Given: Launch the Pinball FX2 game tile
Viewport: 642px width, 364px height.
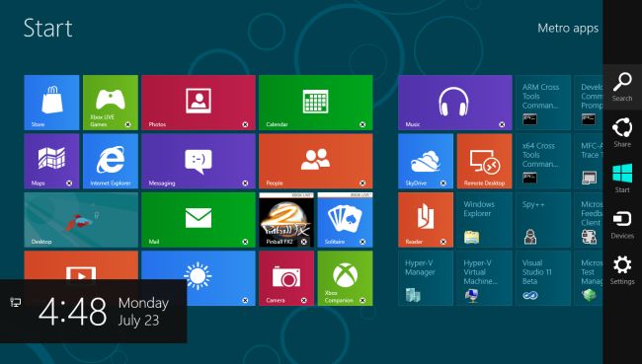Looking at the screenshot, I should 286,220.
